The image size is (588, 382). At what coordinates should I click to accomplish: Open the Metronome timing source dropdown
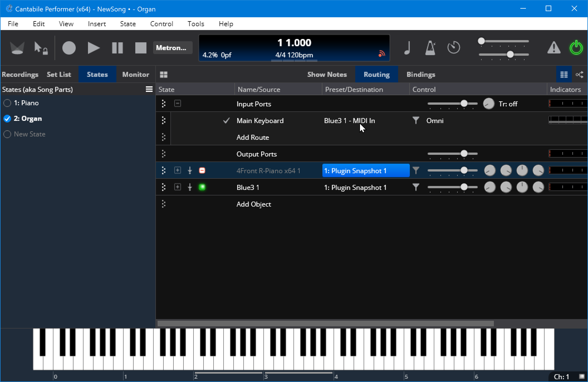(x=172, y=48)
